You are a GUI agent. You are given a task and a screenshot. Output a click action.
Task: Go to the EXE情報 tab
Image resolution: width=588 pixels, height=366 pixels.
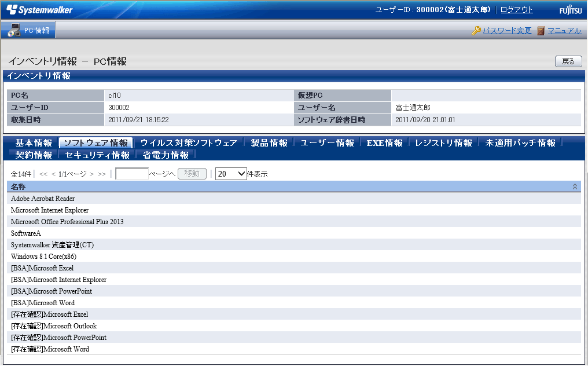pyautogui.click(x=385, y=143)
